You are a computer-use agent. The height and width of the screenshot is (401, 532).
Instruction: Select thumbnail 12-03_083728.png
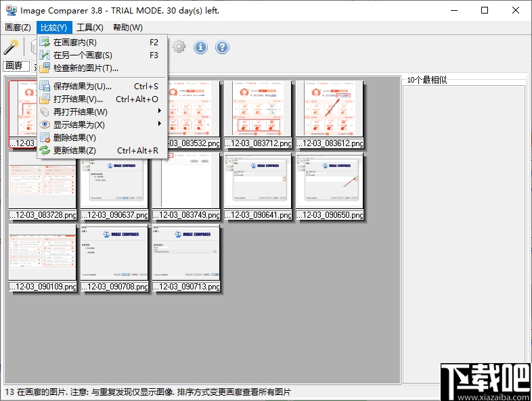coord(43,186)
